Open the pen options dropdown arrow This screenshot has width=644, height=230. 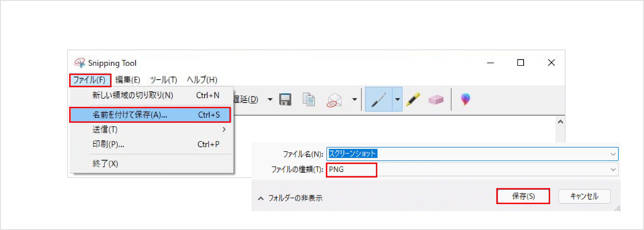(x=397, y=99)
